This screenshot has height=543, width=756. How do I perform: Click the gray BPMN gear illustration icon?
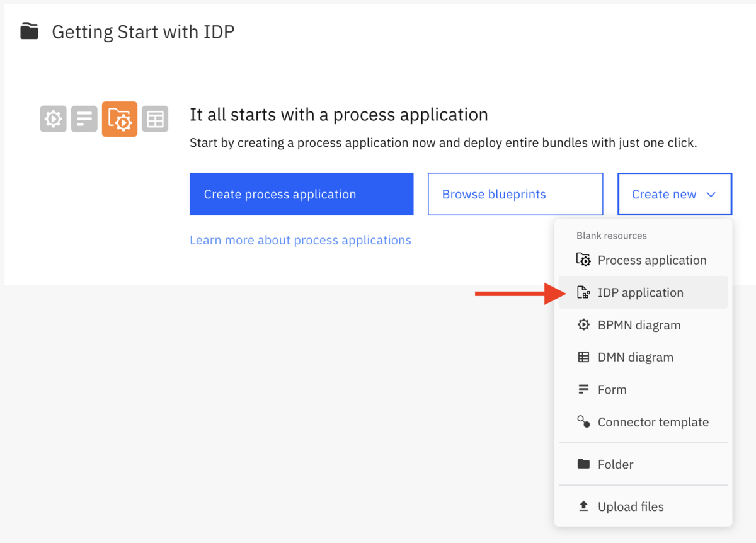pos(53,118)
